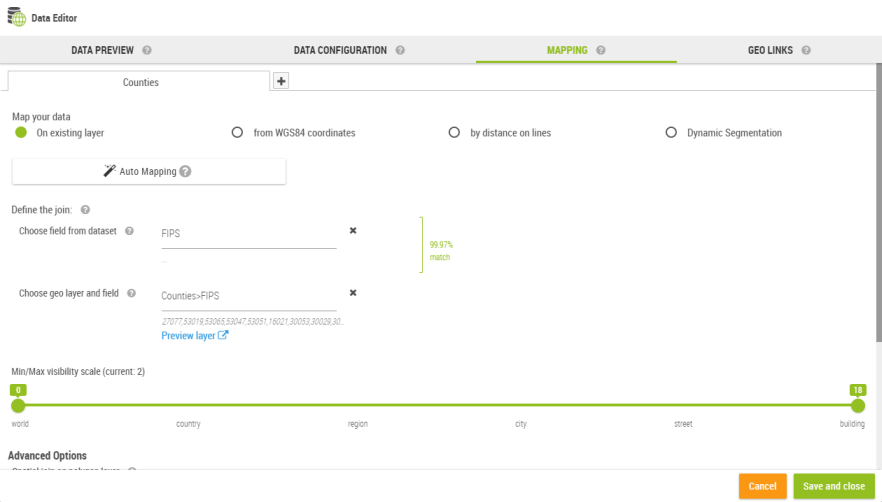Viewport: 882px width, 502px height.
Task: Click help icon for Choose field from dataset
Action: click(x=129, y=231)
